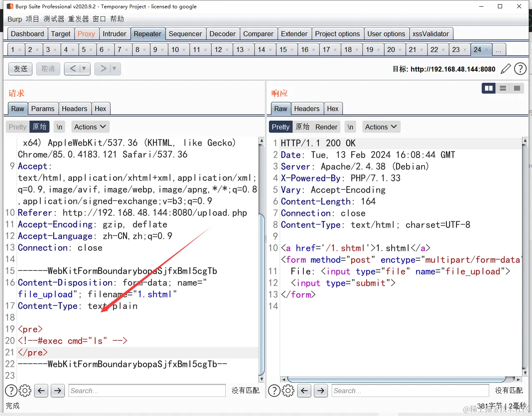Expand forward history dropdown arrow
This screenshot has width=532, height=416.
pyautogui.click(x=115, y=69)
